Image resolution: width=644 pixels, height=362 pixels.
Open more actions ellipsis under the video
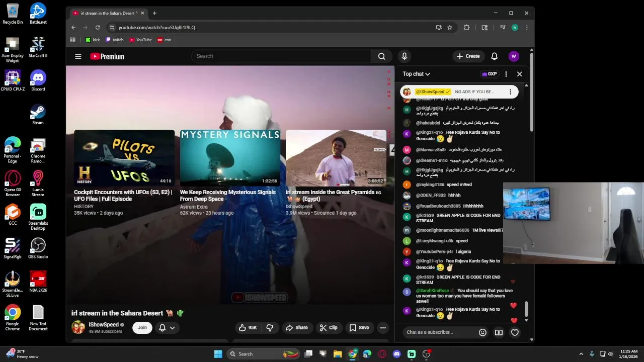383,328
